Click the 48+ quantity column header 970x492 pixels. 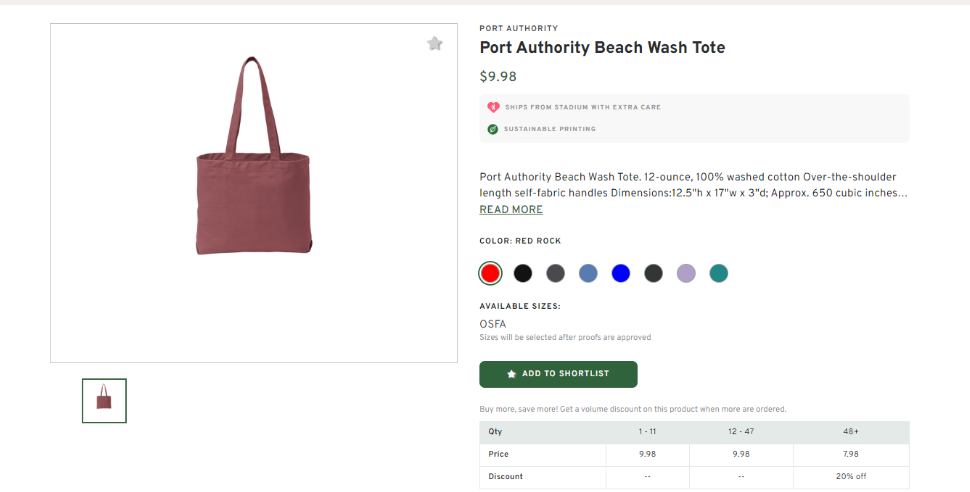coord(851,431)
